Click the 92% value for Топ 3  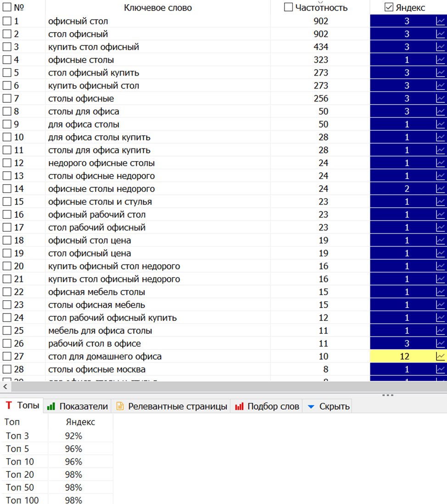coord(73,436)
